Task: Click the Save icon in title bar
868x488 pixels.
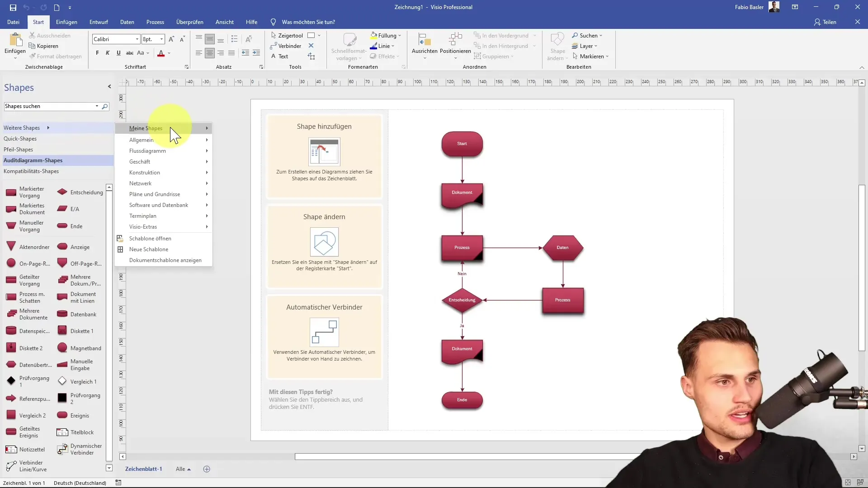Action: (x=13, y=7)
